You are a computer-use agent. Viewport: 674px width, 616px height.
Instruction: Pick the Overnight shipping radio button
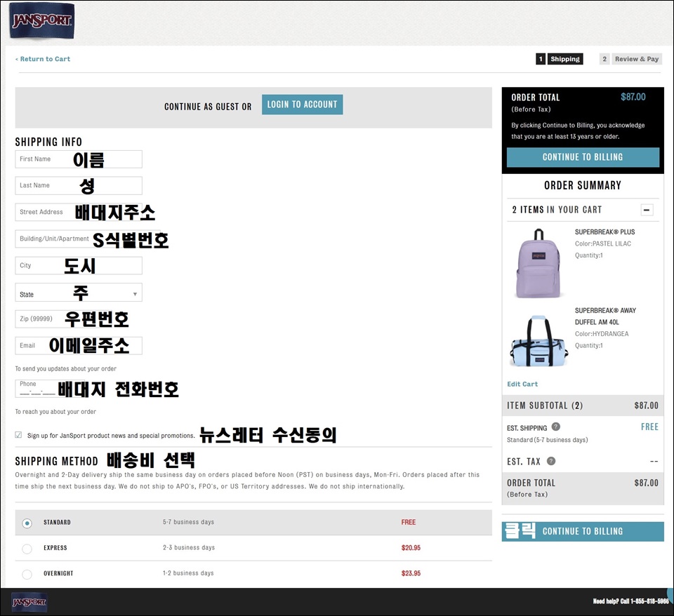pos(27,574)
